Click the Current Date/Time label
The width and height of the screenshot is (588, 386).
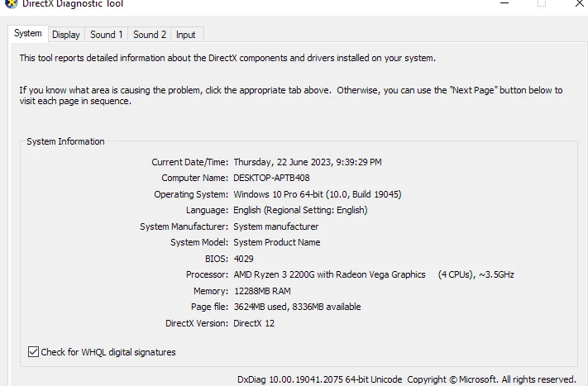coord(189,162)
